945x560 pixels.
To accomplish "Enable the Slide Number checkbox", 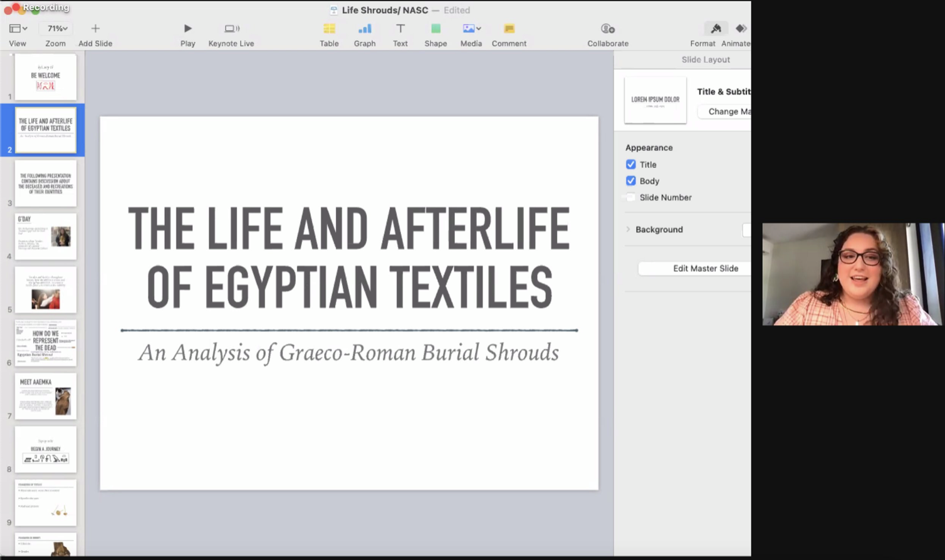I will pyautogui.click(x=631, y=197).
